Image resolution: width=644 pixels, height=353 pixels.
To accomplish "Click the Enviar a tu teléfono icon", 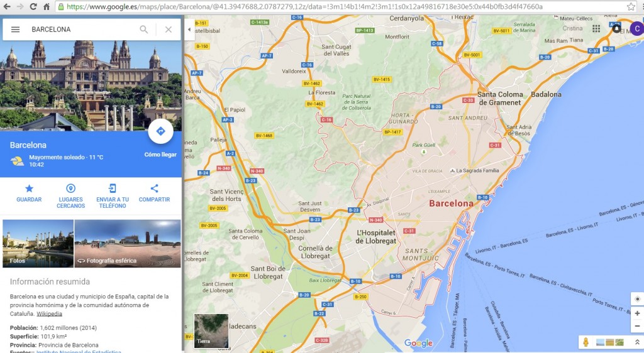I will click(112, 188).
